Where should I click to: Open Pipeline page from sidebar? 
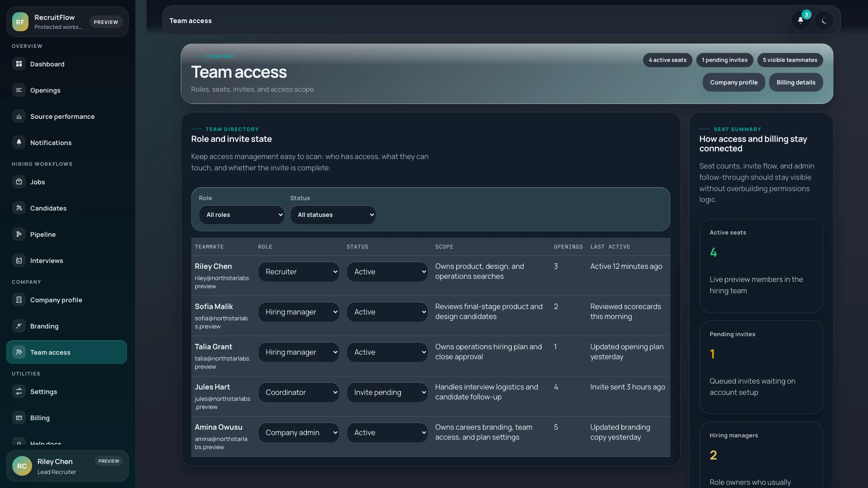66,235
